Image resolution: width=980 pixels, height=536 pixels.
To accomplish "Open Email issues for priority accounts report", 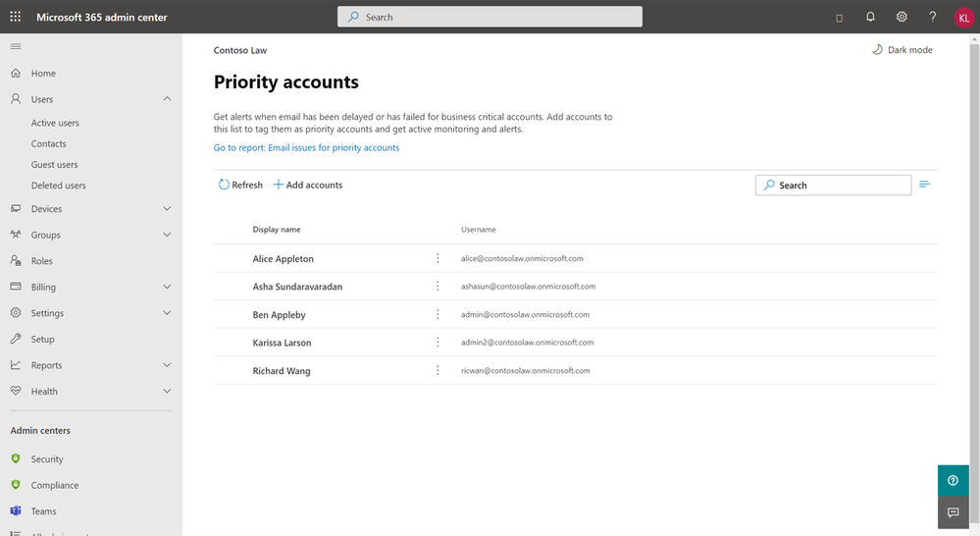I will coord(306,147).
